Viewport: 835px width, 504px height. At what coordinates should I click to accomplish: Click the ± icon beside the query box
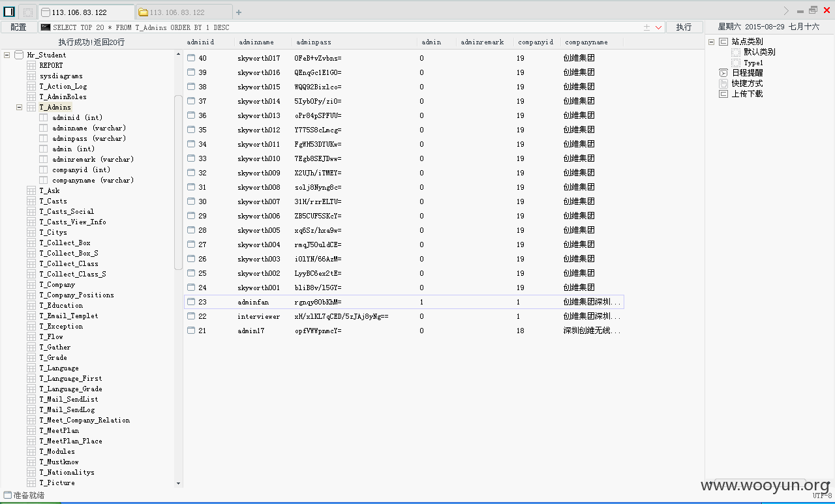(646, 27)
